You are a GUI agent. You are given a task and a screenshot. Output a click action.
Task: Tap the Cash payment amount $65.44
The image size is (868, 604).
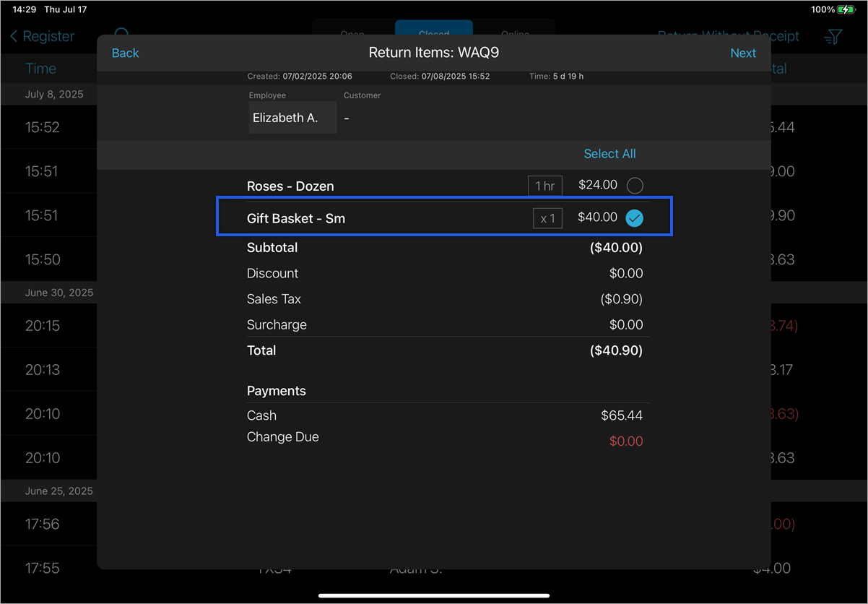[x=622, y=415]
